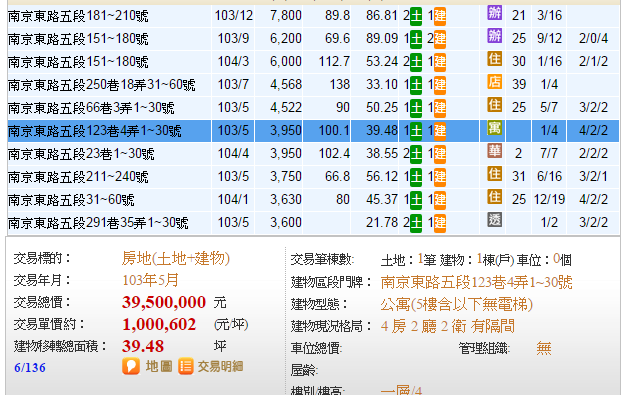The image size is (626, 395).
Task: Click 寓 icon in highlighted 123巷4弄 row
Action: (x=494, y=128)
